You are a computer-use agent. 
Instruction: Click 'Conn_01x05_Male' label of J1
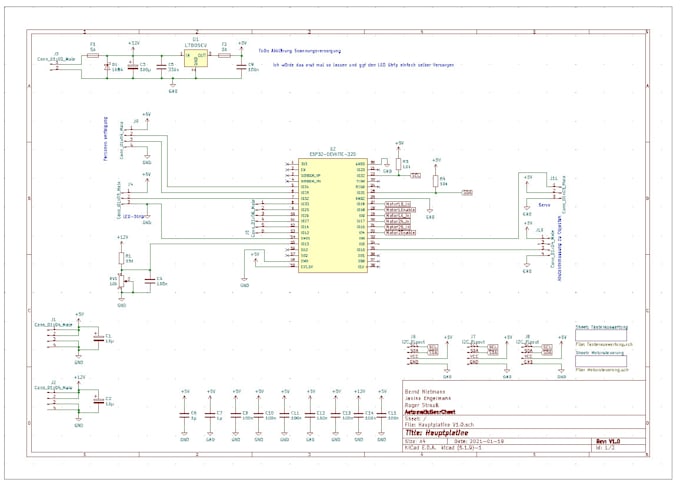(54, 324)
